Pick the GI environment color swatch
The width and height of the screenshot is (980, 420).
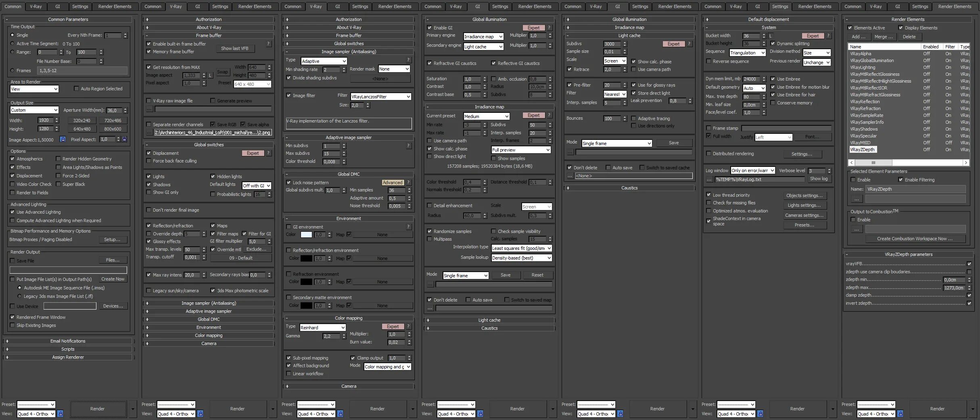(x=306, y=235)
